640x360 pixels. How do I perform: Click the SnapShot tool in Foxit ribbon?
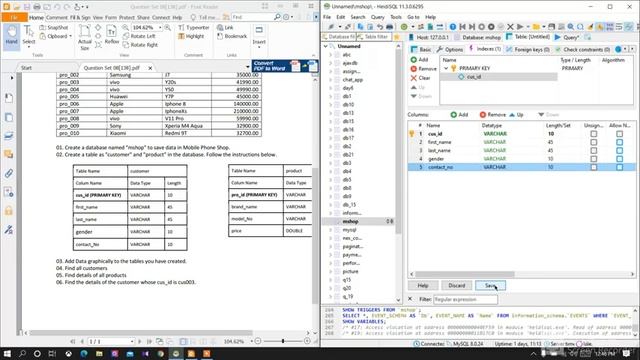(x=54, y=27)
